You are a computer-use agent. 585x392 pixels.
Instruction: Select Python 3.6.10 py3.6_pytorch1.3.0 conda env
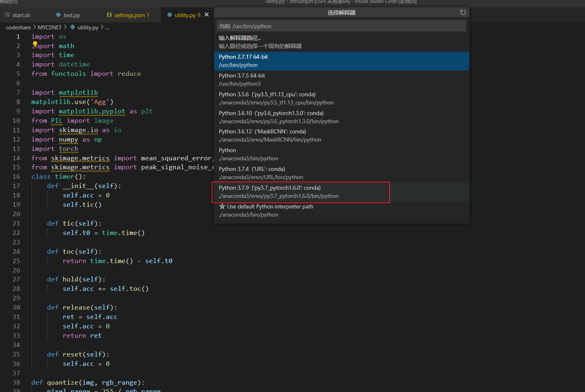point(341,117)
